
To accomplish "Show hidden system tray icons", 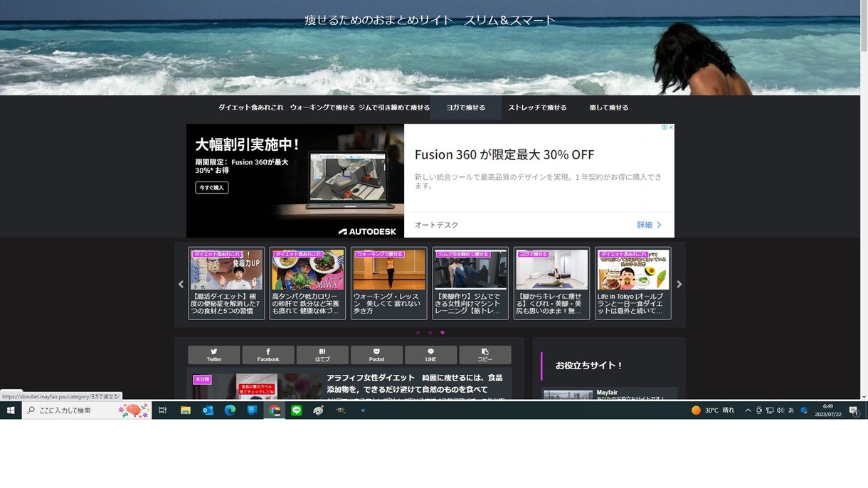I will pos(748,410).
